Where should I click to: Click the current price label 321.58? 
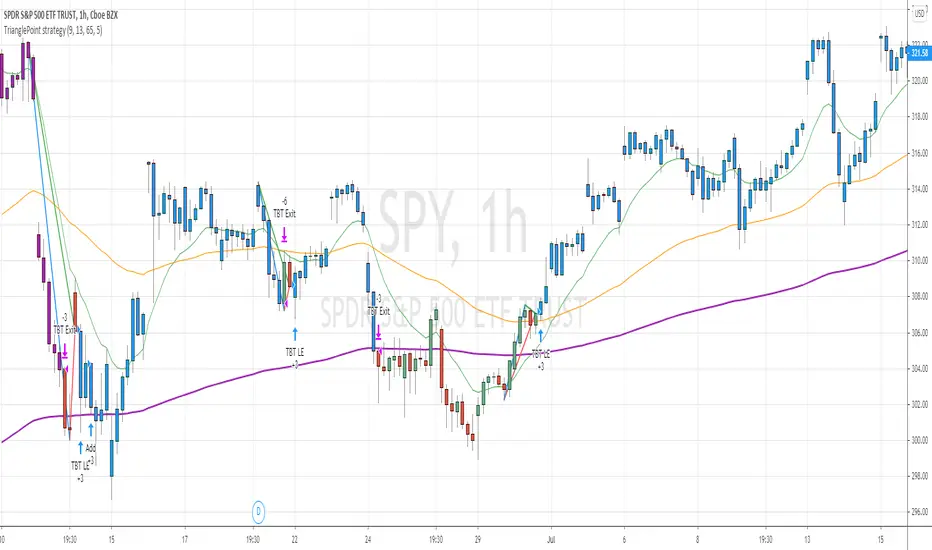coord(919,53)
